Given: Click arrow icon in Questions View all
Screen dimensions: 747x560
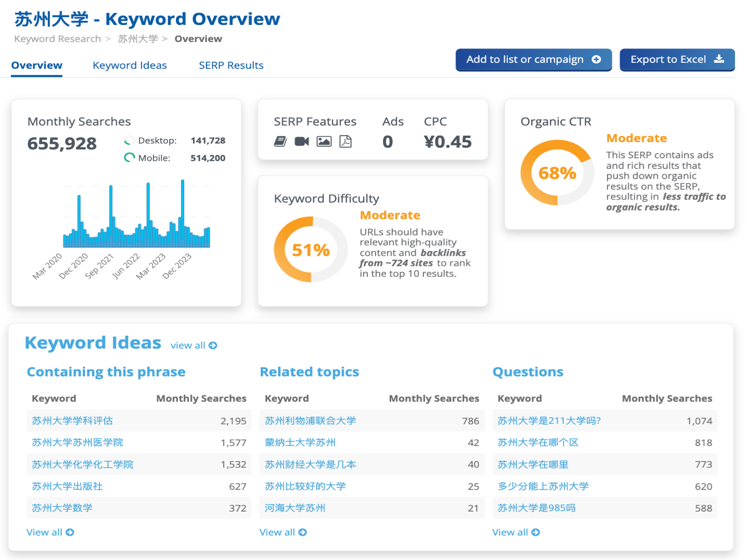Looking at the screenshot, I should (x=536, y=533).
